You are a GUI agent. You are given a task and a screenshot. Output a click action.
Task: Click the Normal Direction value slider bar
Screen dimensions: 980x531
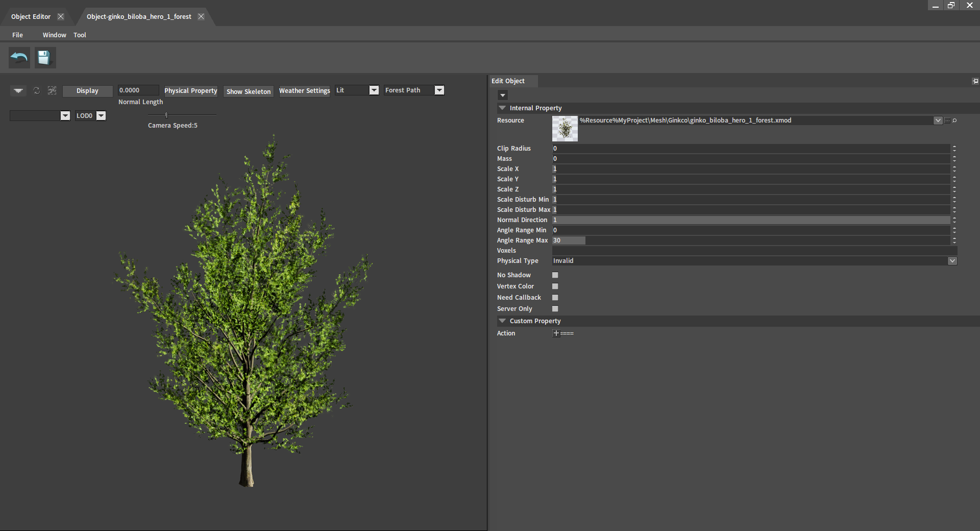pos(751,220)
